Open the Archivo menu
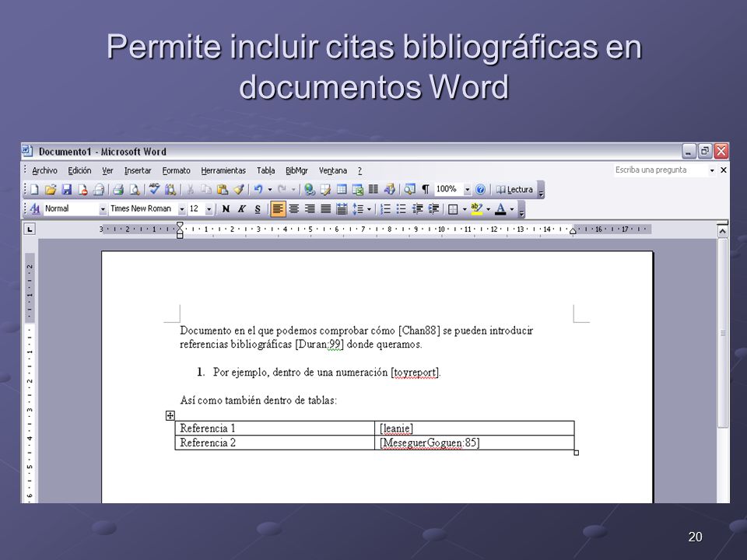The width and height of the screenshot is (747, 560). coord(44,170)
